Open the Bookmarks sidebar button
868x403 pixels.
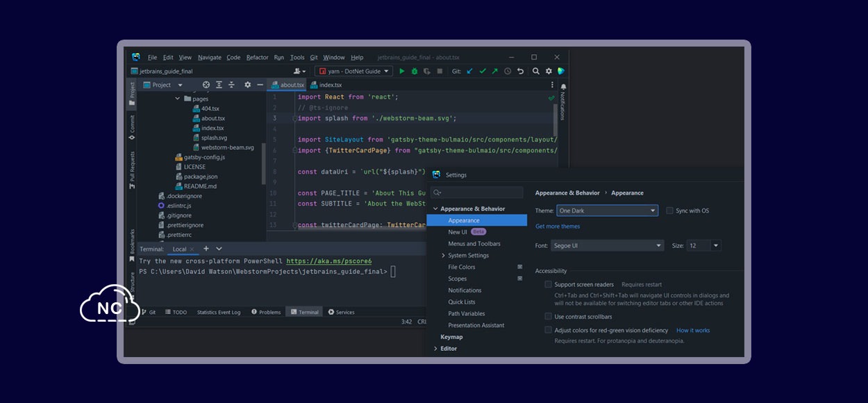tap(132, 245)
